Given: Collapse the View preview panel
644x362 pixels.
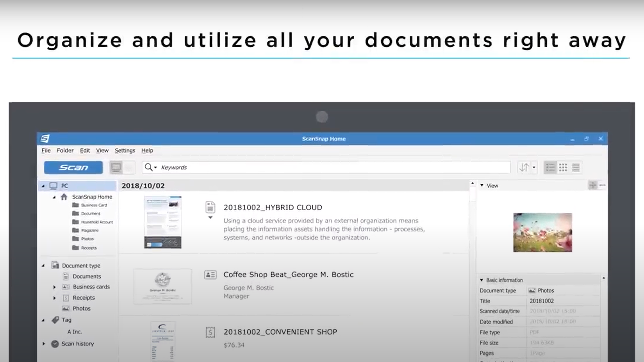Looking at the screenshot, I should tap(482, 186).
